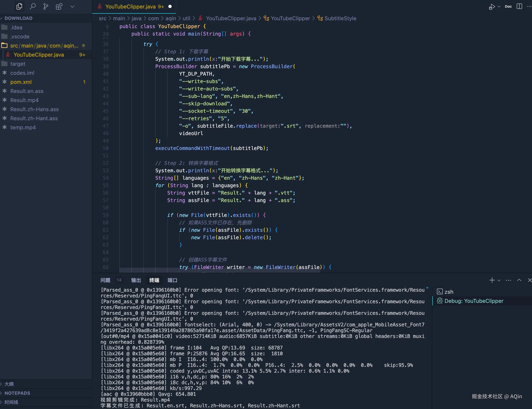
Task: Open the Explorer files icon
Action: point(19,7)
